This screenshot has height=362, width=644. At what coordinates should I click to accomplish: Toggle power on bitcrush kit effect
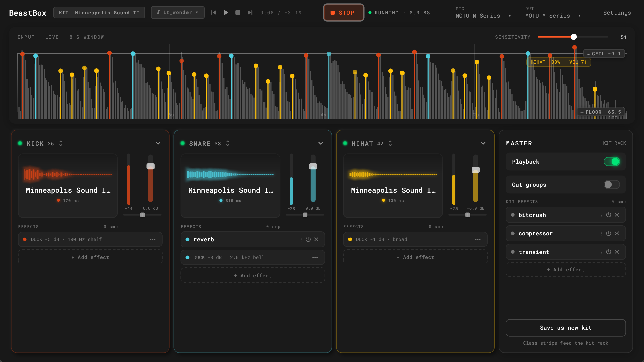pyautogui.click(x=609, y=215)
